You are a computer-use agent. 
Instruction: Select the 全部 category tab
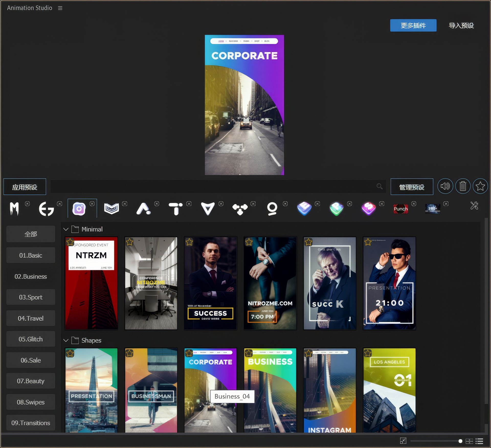31,234
